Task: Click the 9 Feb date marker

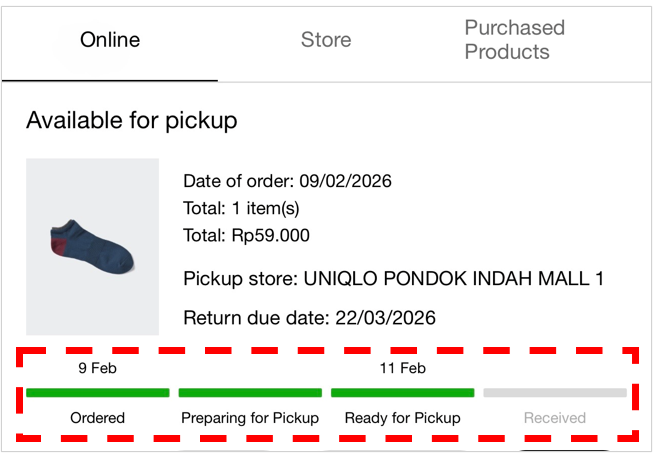Action: [x=97, y=368]
